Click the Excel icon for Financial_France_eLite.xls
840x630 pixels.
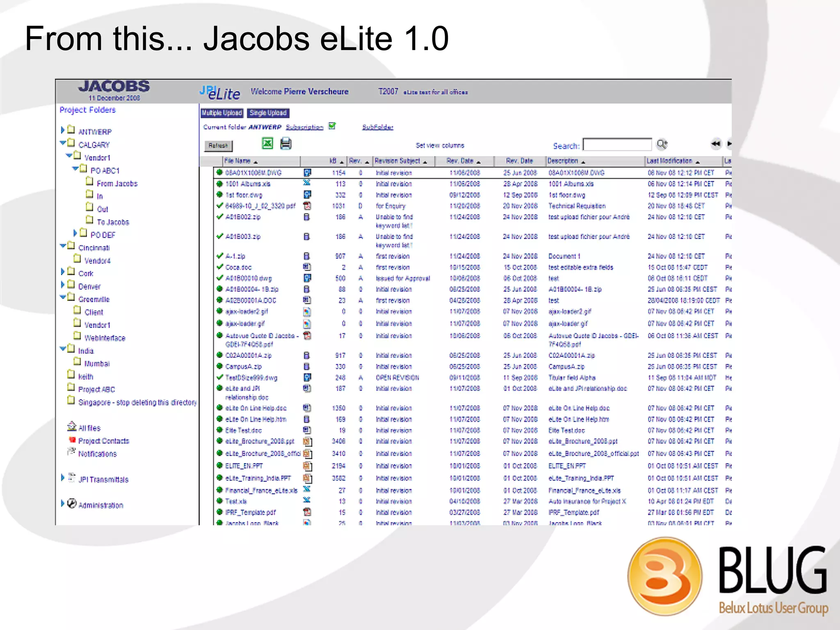click(x=307, y=489)
